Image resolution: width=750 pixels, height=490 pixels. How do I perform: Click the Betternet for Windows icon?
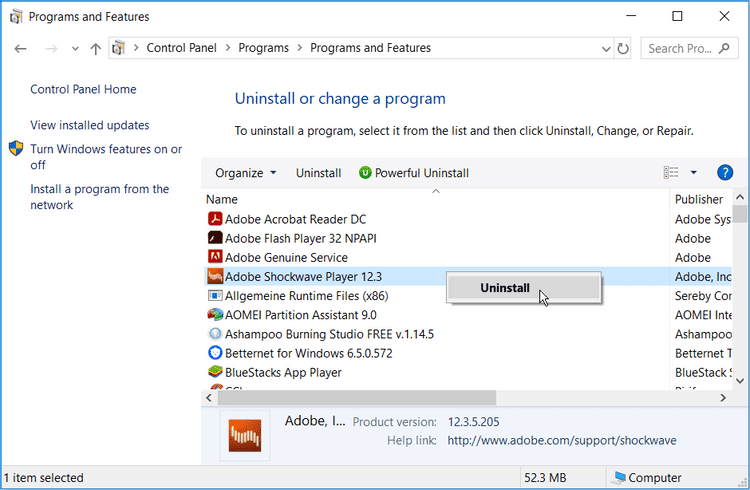(215, 353)
